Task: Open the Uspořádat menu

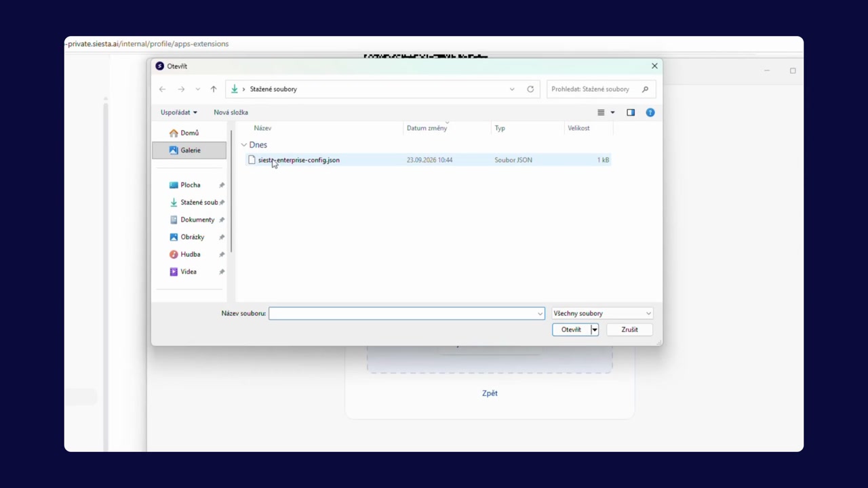Action: 179,113
